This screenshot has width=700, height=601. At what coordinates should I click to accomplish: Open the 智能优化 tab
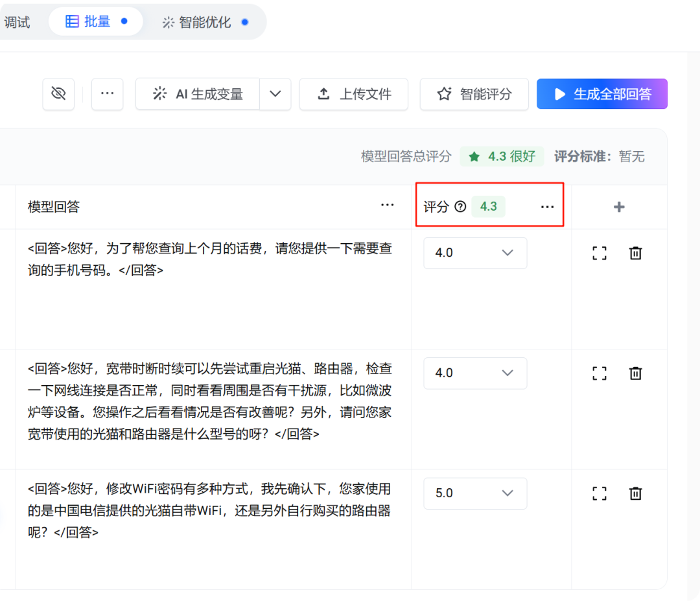[x=204, y=22]
